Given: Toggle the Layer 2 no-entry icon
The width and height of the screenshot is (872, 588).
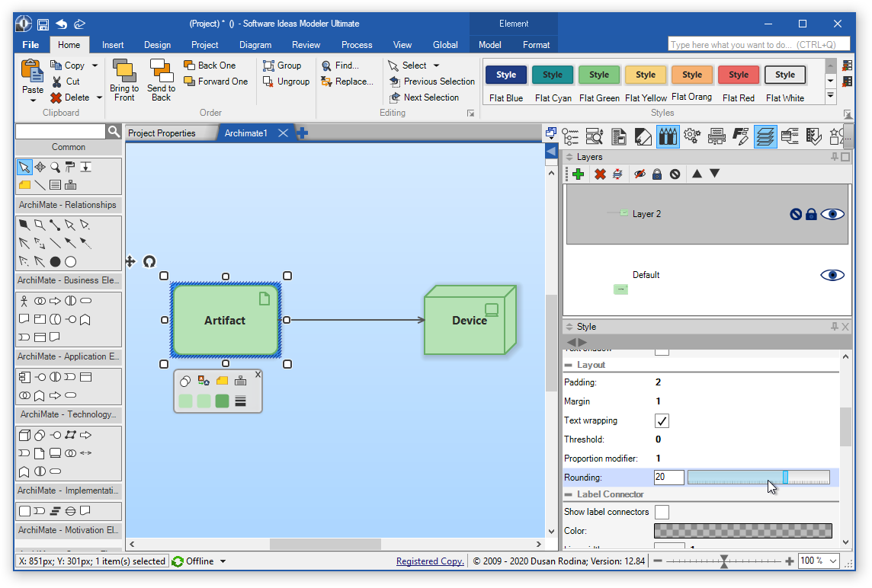Looking at the screenshot, I should pos(796,215).
